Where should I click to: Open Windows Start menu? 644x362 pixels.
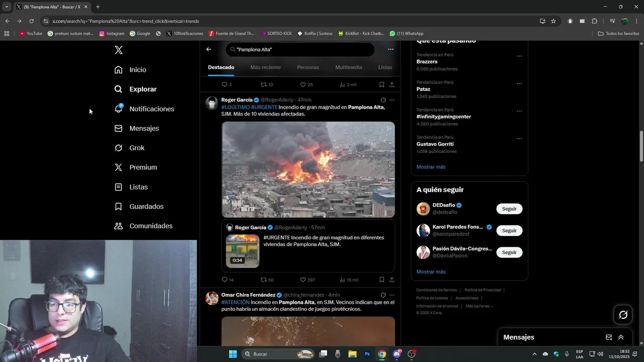233,354
